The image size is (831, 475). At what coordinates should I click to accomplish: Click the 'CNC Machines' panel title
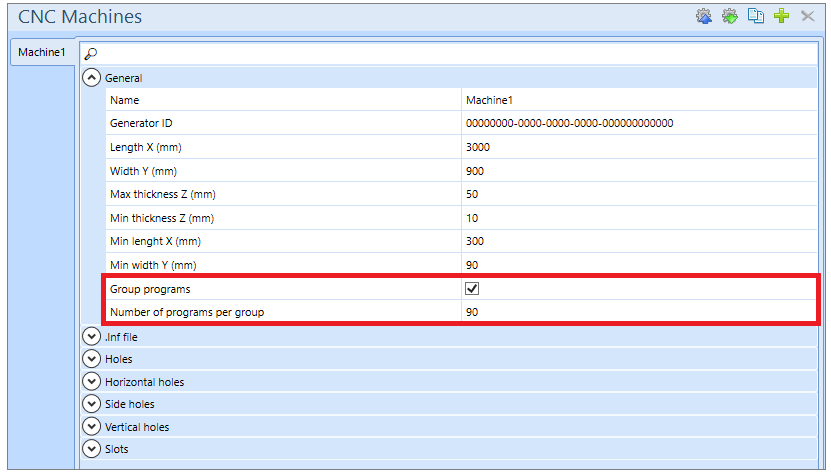[80, 16]
